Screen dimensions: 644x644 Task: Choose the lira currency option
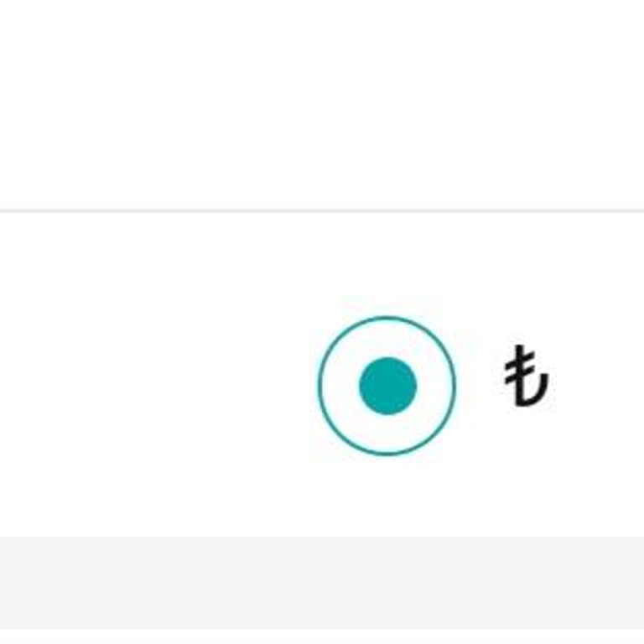point(387,386)
